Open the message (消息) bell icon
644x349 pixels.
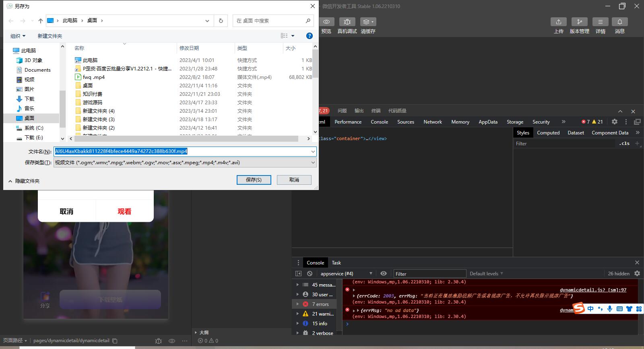pyautogui.click(x=619, y=22)
